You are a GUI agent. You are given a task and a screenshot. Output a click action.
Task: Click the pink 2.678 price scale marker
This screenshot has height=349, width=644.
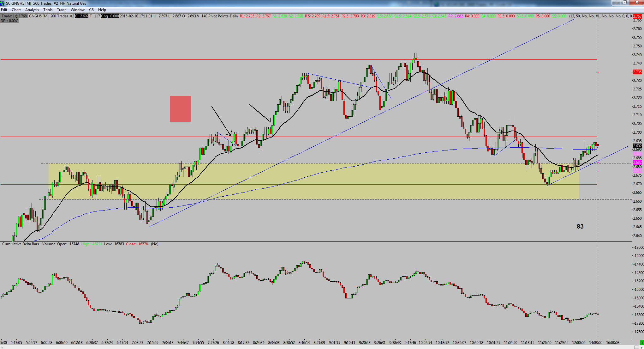point(637,171)
